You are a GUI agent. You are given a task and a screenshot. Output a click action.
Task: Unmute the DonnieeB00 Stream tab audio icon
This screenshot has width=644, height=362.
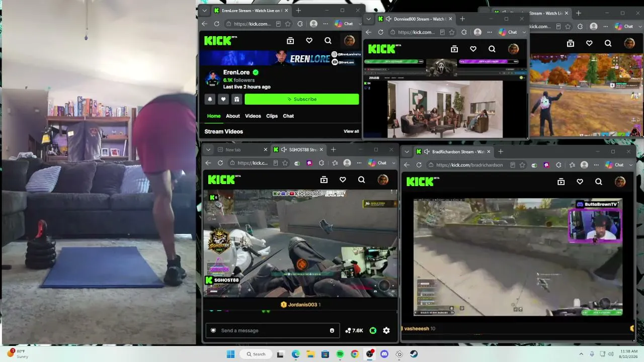pyautogui.click(x=388, y=19)
